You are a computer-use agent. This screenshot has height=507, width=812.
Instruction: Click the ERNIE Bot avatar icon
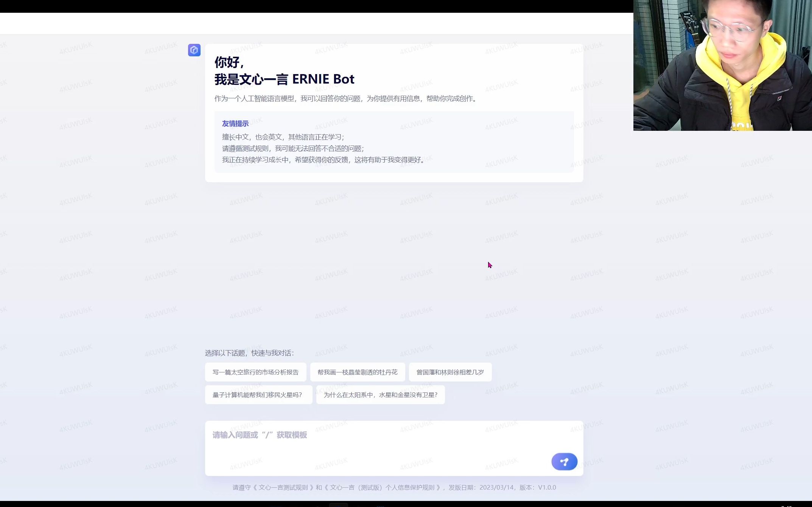(x=194, y=50)
